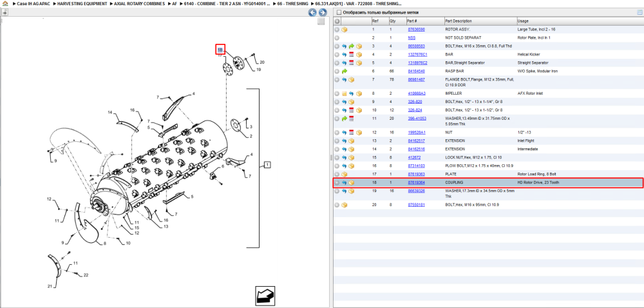Open part number 87550181 link
The image size is (644, 308).
coord(416,204)
